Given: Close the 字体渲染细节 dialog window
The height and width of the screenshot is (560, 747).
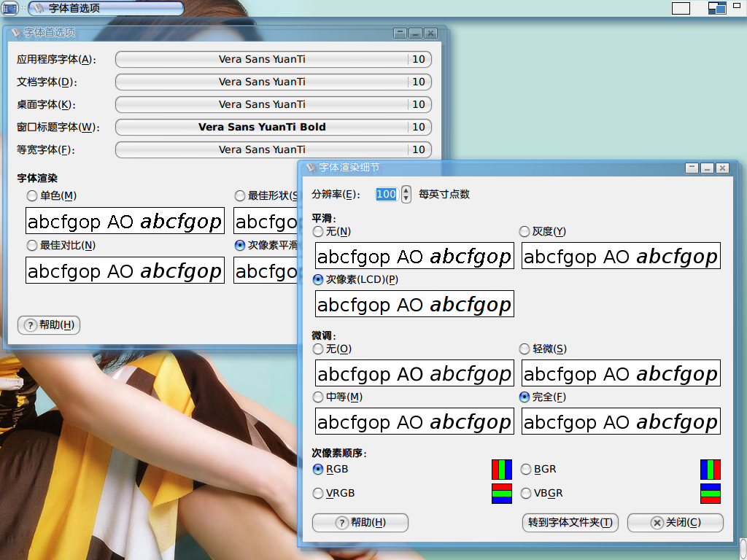Looking at the screenshot, I should pyautogui.click(x=722, y=168).
